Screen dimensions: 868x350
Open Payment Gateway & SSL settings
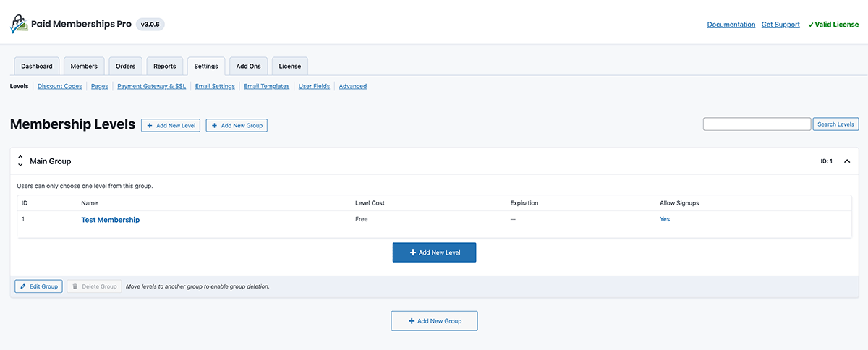[x=151, y=86]
